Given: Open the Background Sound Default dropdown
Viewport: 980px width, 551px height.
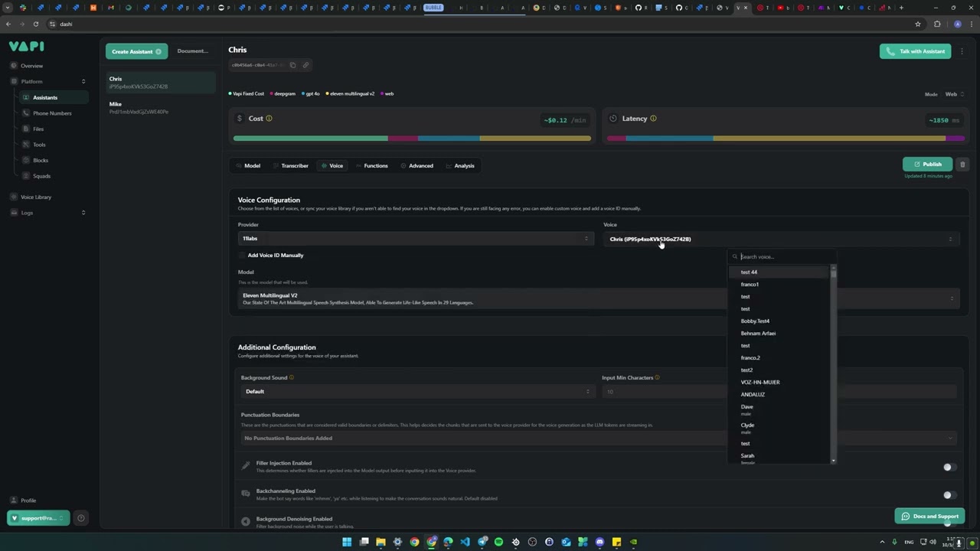Looking at the screenshot, I should [416, 392].
